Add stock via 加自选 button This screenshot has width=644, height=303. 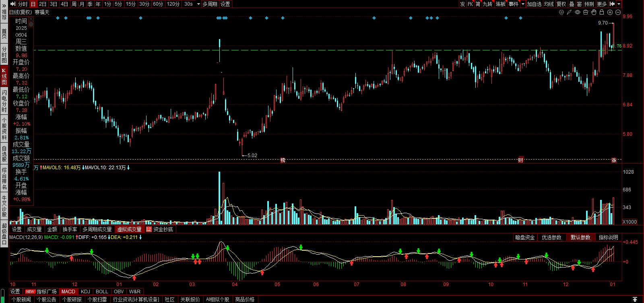coord(535,4)
